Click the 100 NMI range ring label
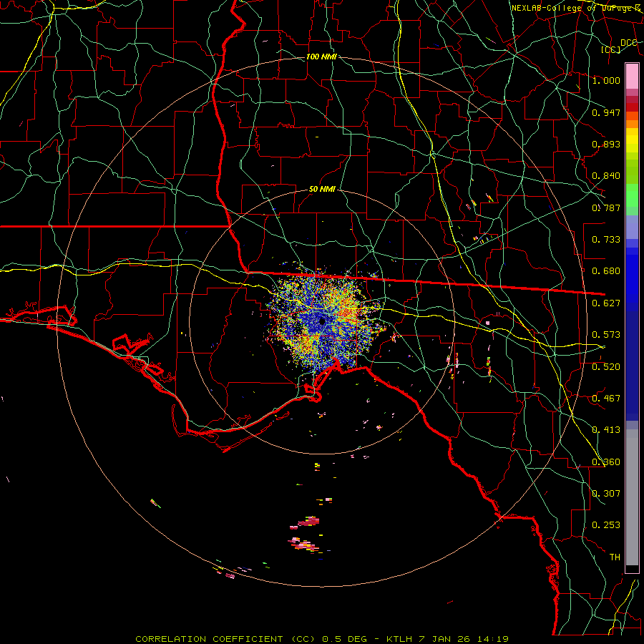644x644 pixels. pos(321,57)
